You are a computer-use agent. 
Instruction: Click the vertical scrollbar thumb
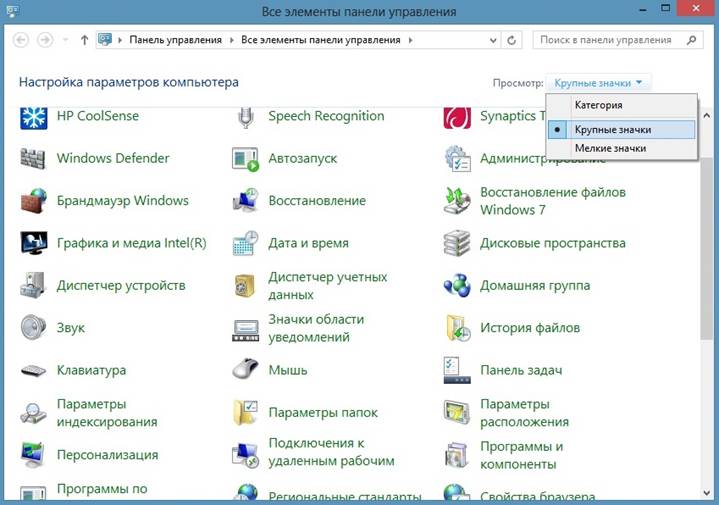tap(707, 248)
